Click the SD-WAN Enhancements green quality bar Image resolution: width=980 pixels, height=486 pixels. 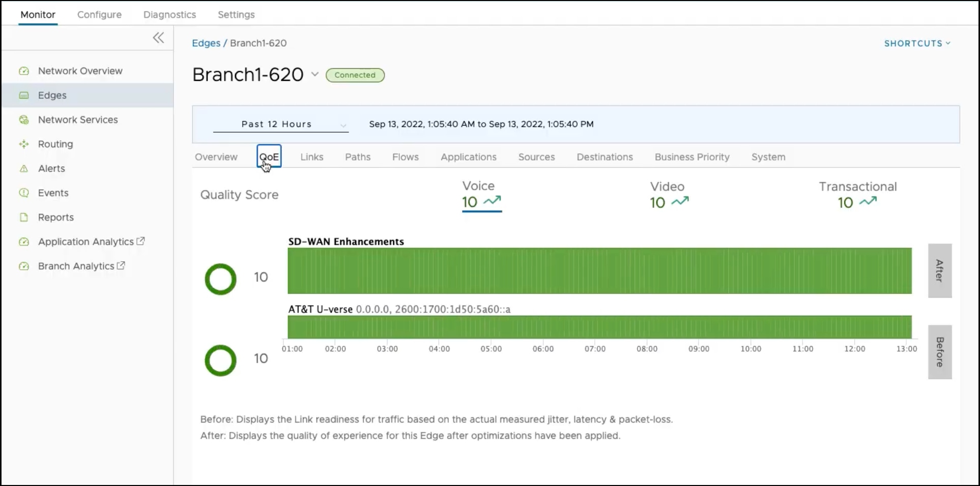(x=599, y=271)
